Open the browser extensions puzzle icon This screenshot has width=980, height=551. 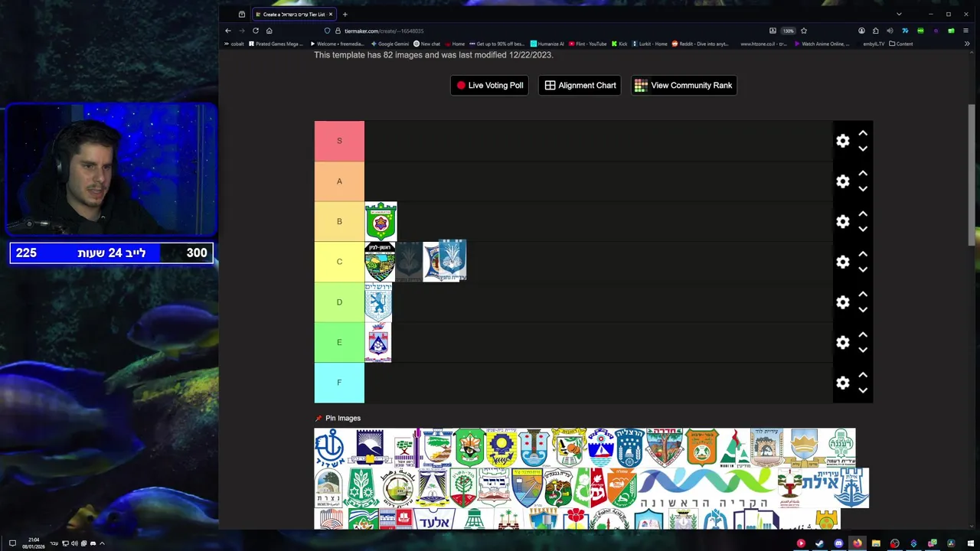pyautogui.click(x=876, y=31)
